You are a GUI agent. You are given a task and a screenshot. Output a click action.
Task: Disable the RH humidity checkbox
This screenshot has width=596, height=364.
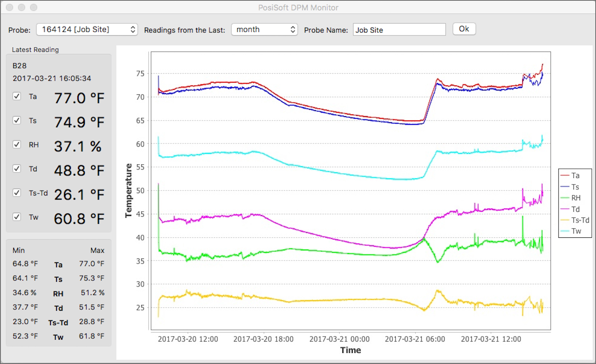click(17, 144)
